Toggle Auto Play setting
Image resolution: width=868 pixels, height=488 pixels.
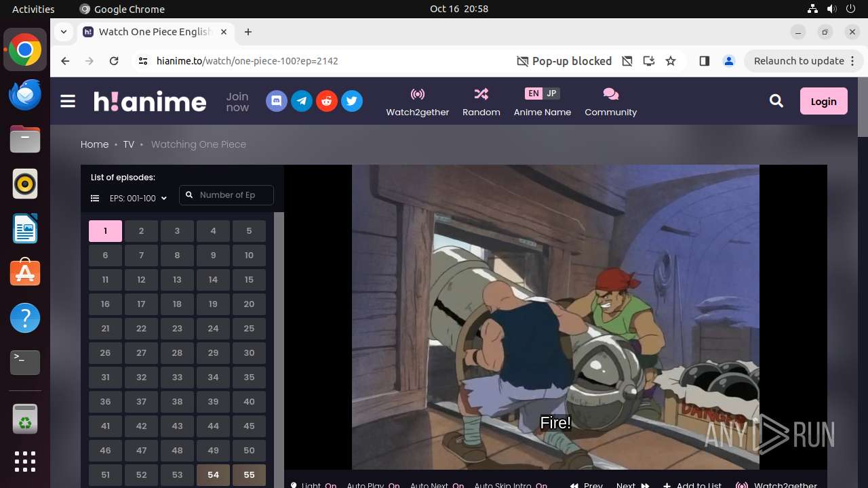[373, 485]
